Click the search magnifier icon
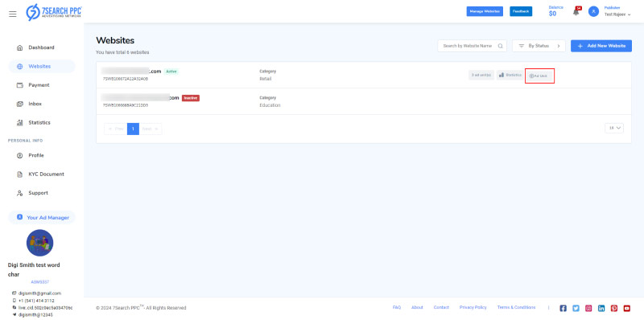This screenshot has width=644, height=320. (x=500, y=46)
